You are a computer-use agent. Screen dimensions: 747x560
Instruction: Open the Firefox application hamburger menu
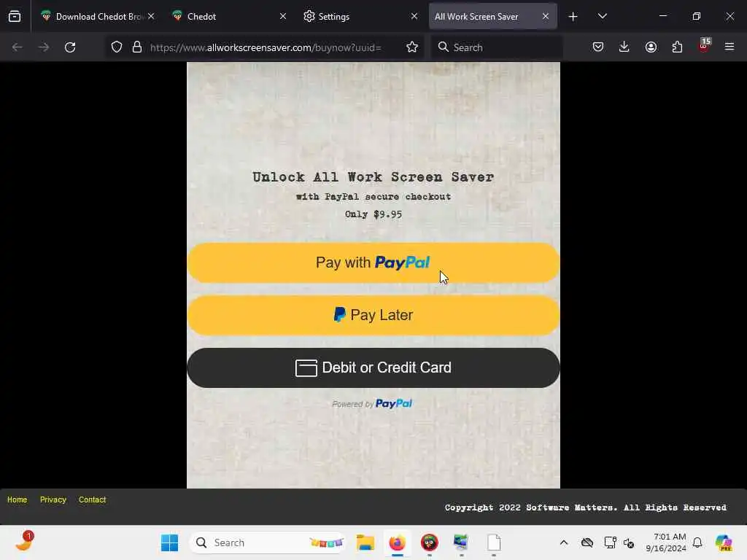coord(729,47)
